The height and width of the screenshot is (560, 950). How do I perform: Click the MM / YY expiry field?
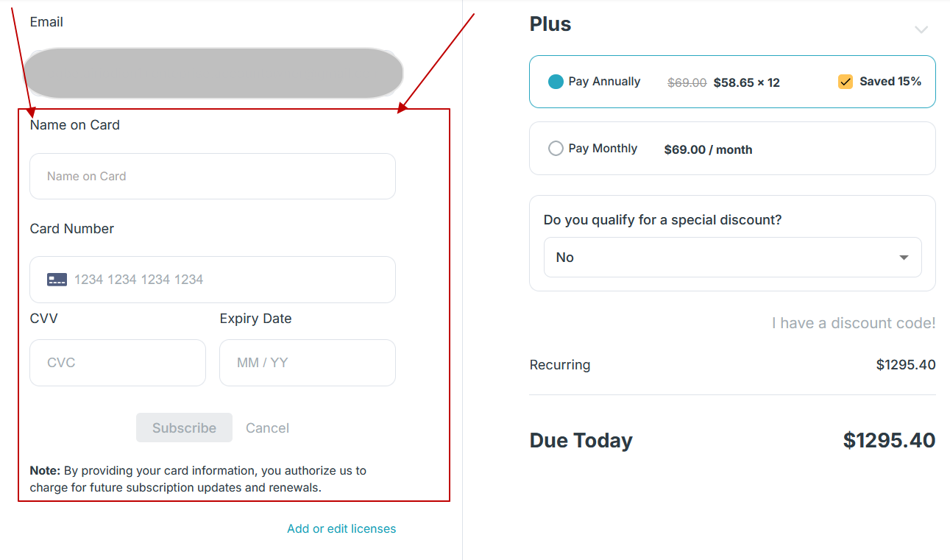pyautogui.click(x=307, y=362)
